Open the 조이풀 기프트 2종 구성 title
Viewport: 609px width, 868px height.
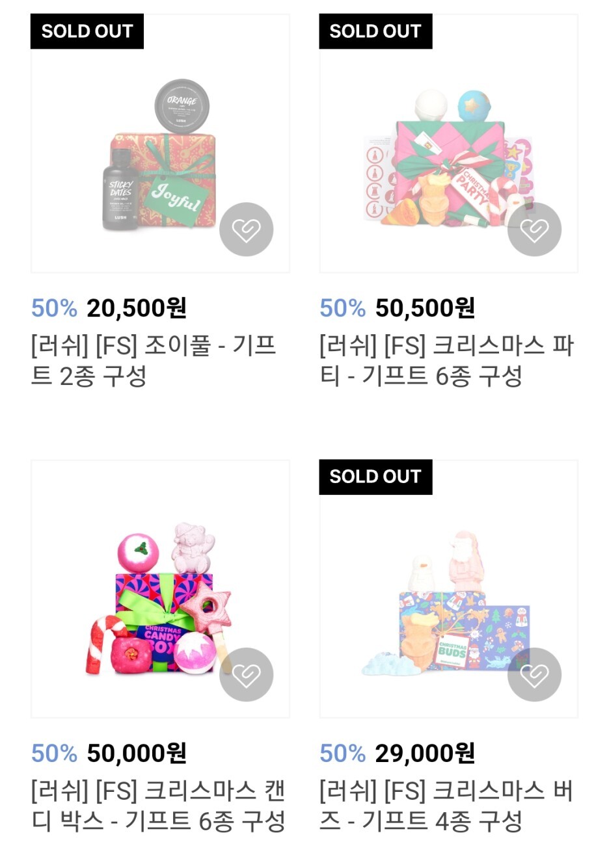coord(154,360)
